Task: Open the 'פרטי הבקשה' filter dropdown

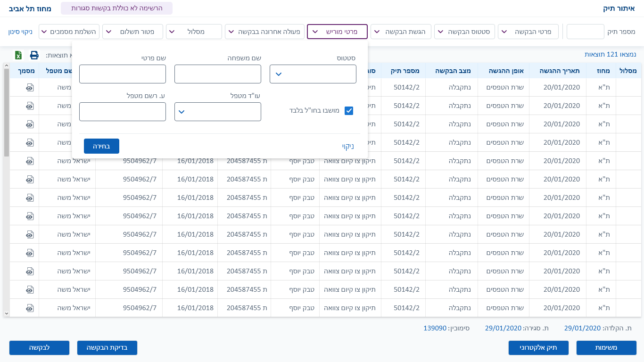Action: click(x=528, y=32)
